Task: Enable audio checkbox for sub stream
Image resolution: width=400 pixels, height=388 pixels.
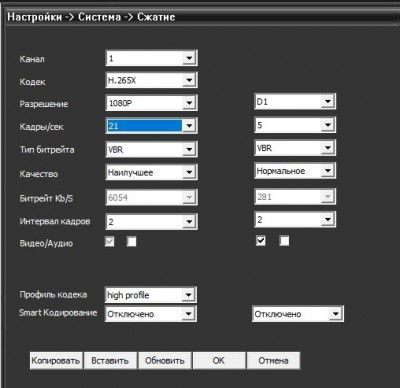Action: pyautogui.click(x=284, y=240)
